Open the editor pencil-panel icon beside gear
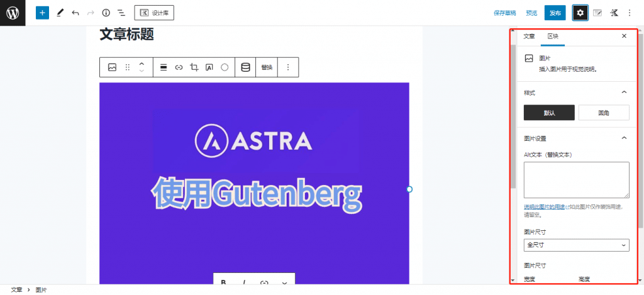Viewport: 644px width, 295px height. coord(597,13)
